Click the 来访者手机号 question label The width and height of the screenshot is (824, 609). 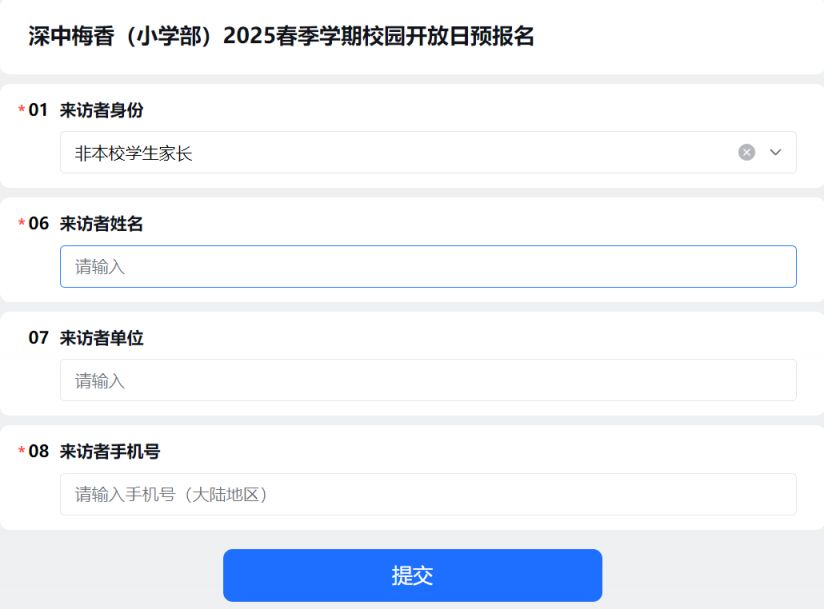click(110, 451)
